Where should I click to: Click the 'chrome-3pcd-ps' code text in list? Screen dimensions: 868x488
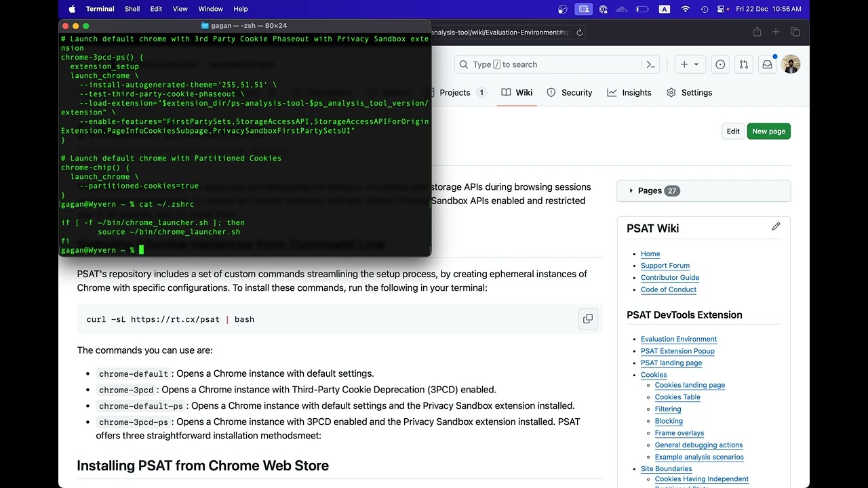[x=134, y=422]
